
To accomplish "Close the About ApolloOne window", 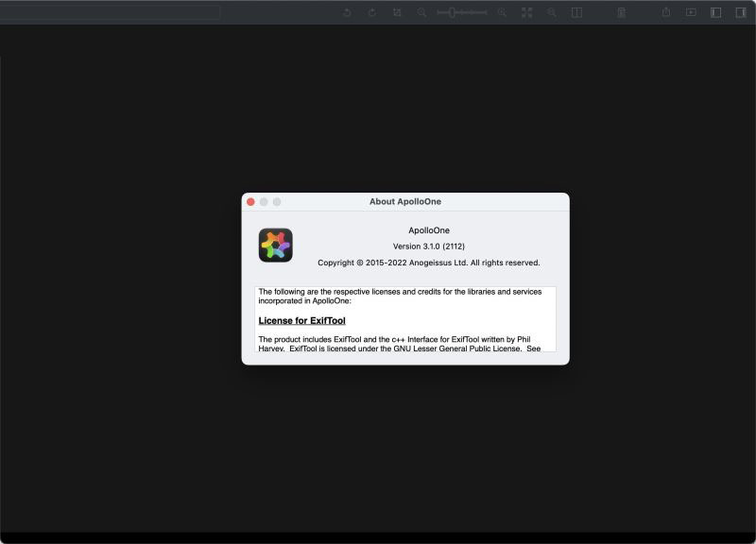I will 250,202.
